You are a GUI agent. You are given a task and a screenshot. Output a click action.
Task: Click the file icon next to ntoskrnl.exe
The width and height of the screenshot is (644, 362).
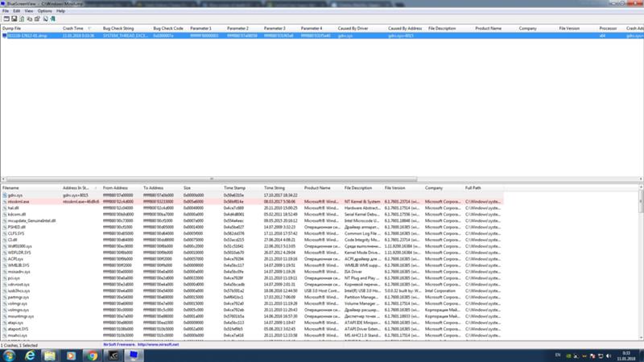(5, 202)
